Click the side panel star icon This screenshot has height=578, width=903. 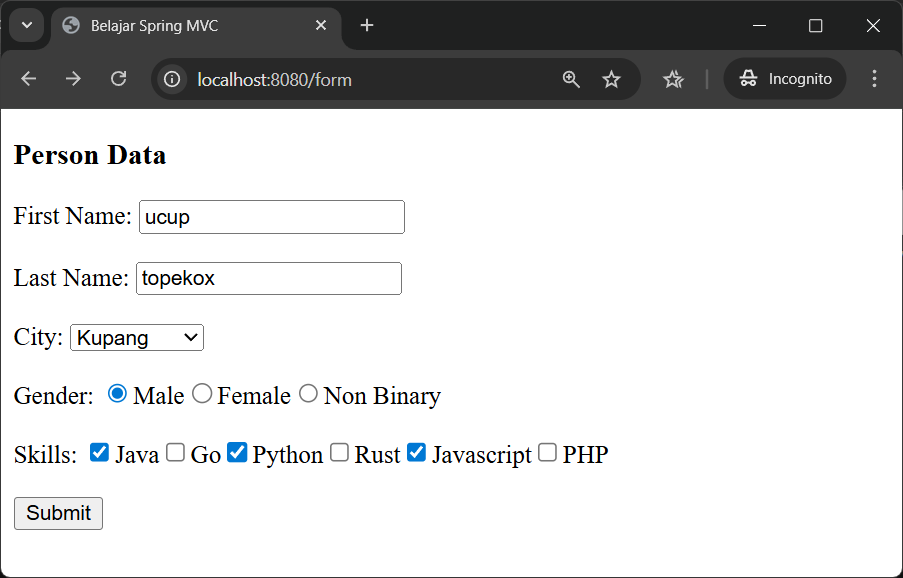[673, 78]
